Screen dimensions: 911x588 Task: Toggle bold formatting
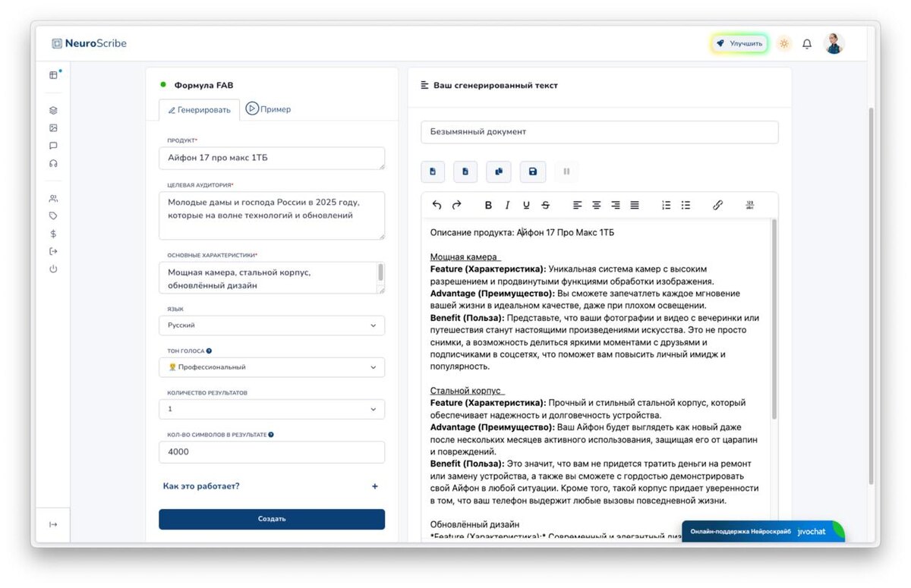[x=488, y=205]
